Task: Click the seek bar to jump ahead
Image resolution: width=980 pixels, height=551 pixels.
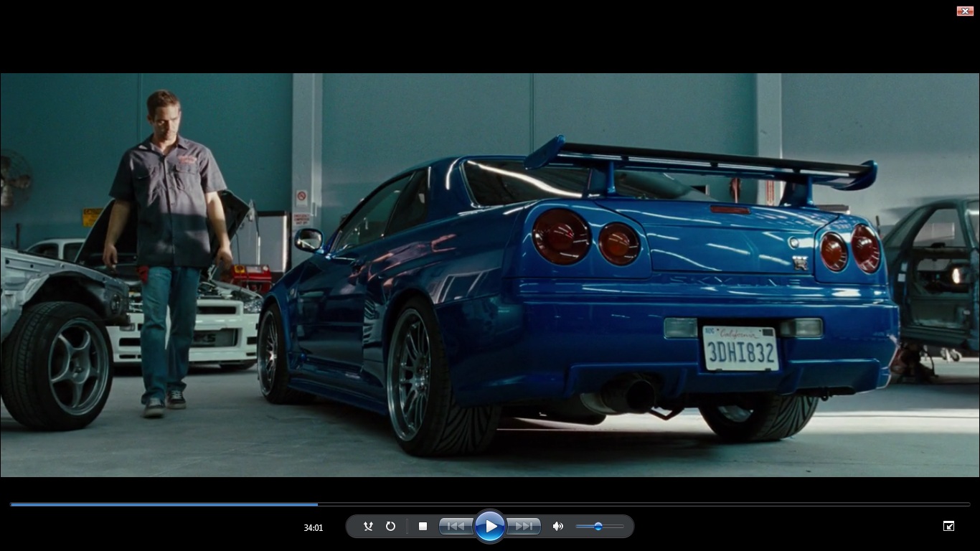Action: (x=490, y=504)
